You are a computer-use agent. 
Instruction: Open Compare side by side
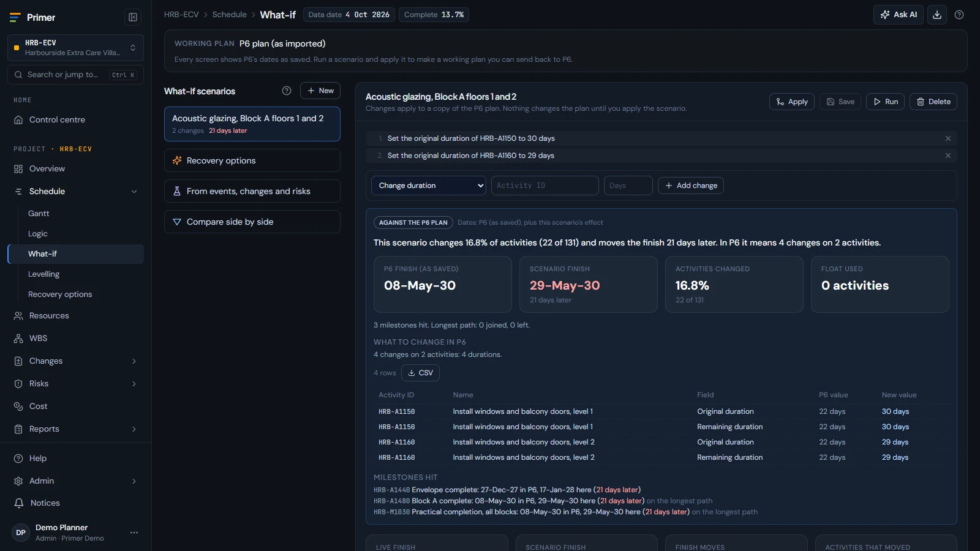(252, 222)
